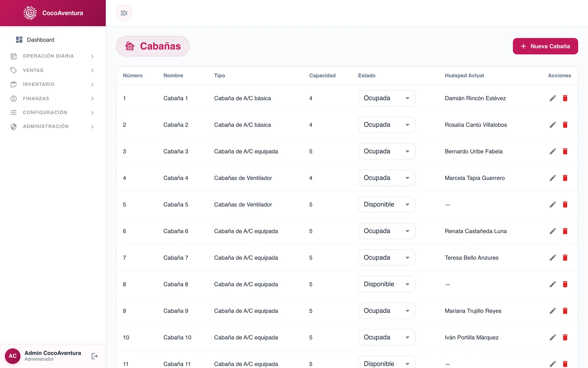Screen dimensions: 588x368
Task: Click the Cabañas page title badge
Action: 153,46
